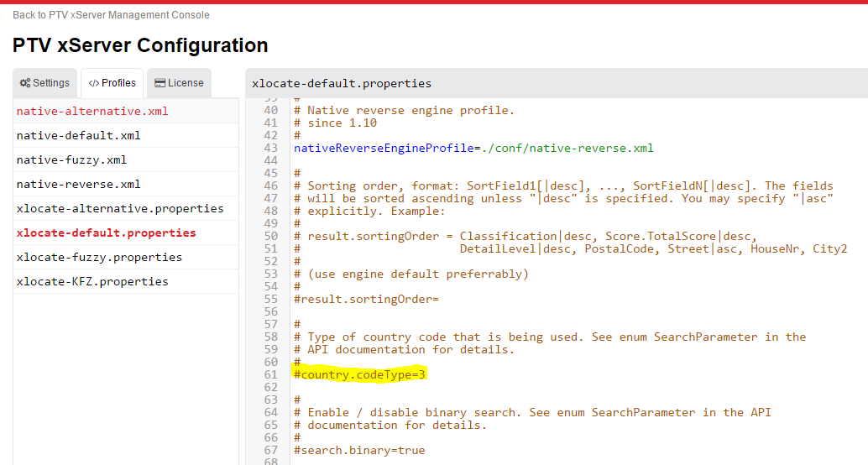Click on #result.sortingOrder= line
Screen dimensions: 868x465
(366, 299)
